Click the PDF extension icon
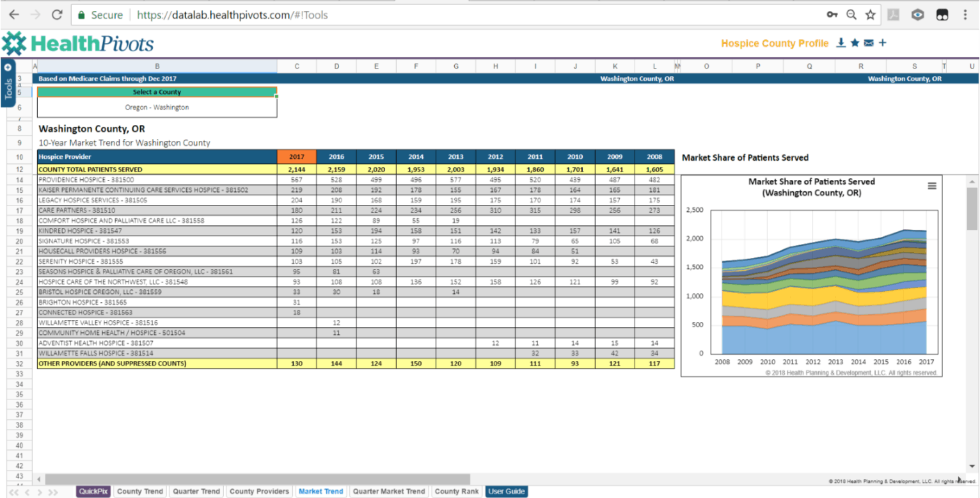The image size is (980, 498). [x=894, y=15]
